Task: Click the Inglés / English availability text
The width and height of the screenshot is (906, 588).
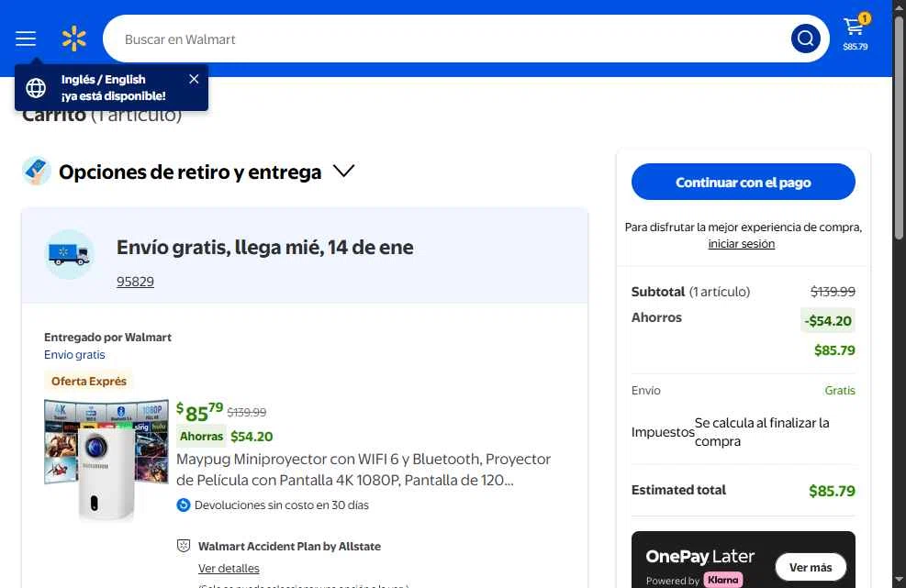Action: point(113,88)
